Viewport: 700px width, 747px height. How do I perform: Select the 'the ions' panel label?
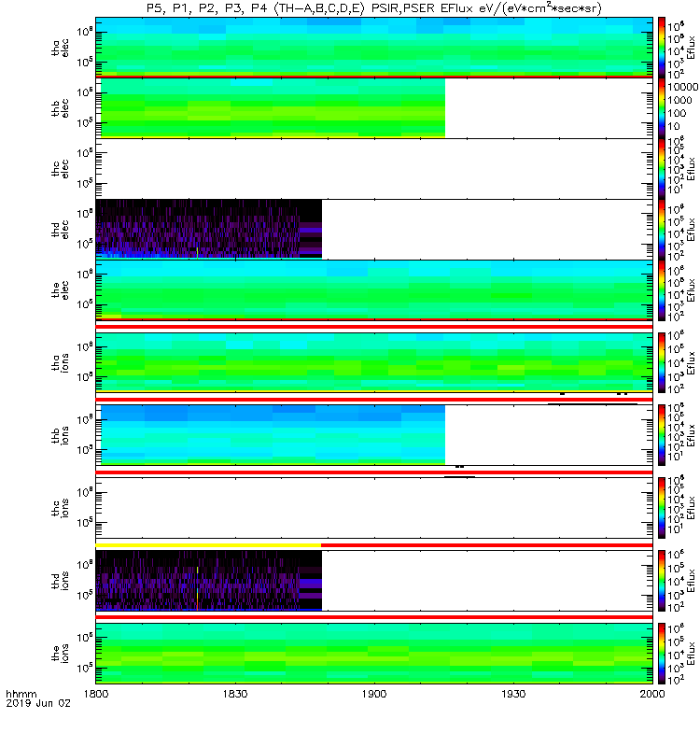[61, 653]
